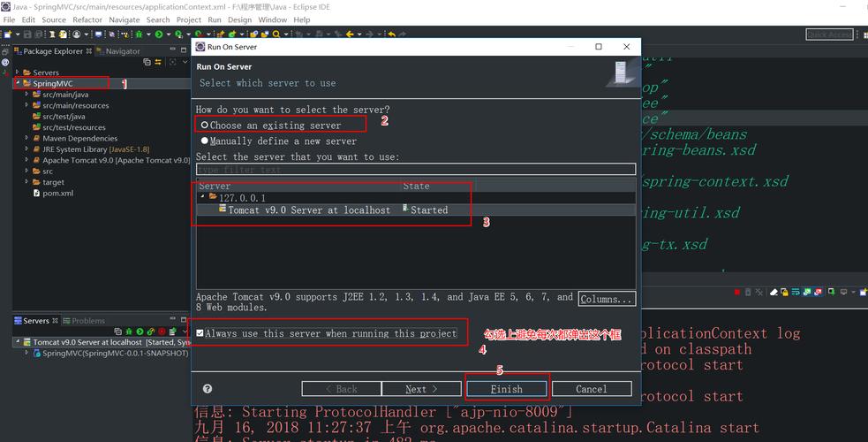Expand the src/main/resources folder
Screen dimensions: 868x442
(26, 104)
